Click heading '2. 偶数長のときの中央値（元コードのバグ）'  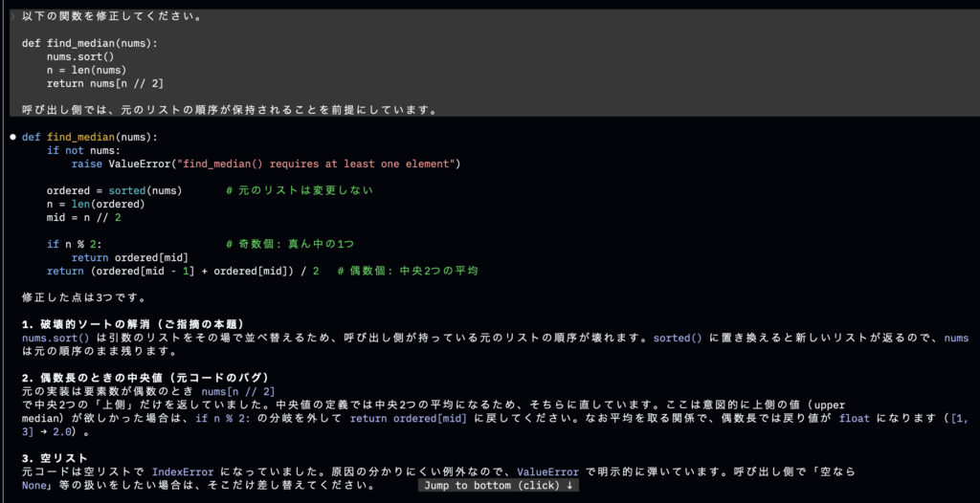pyautogui.click(x=145, y=378)
